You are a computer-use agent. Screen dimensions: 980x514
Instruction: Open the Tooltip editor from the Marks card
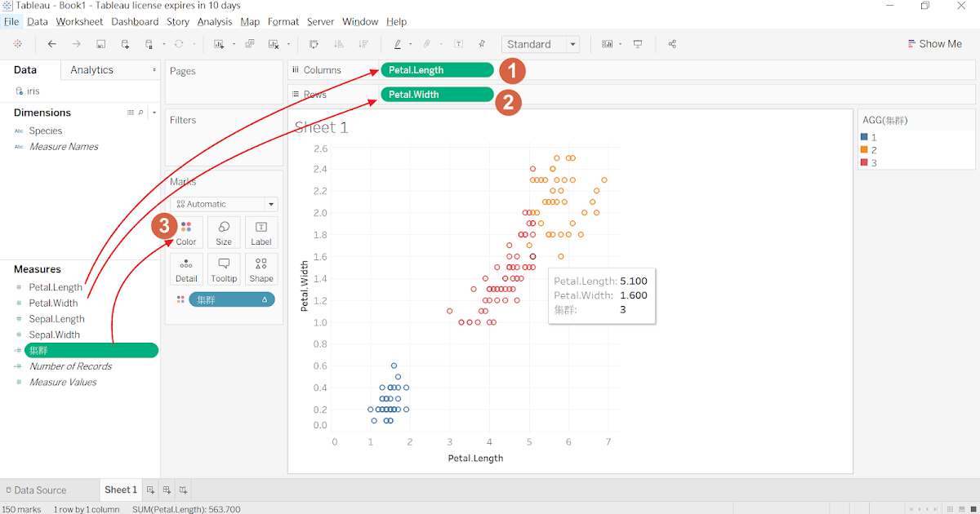224,269
